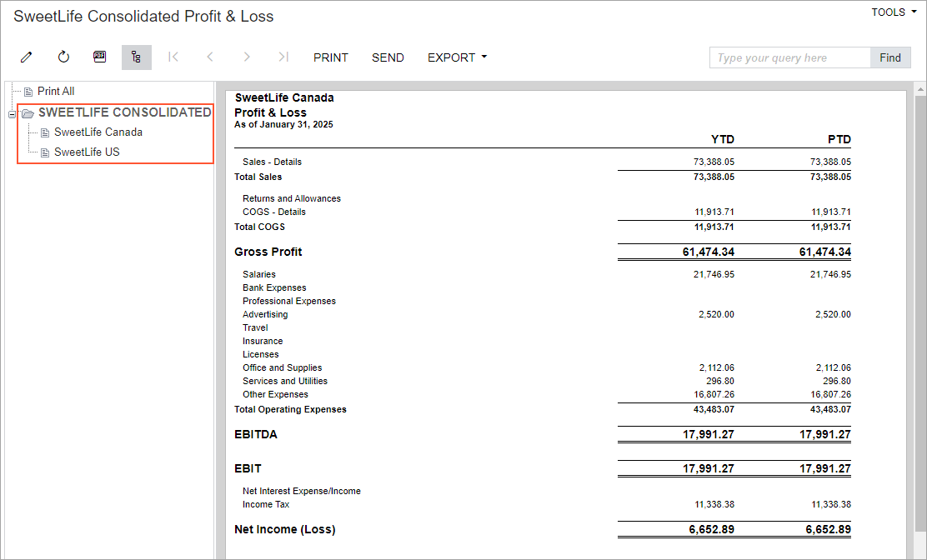Click the PRINT button
Screen dimensions: 927x560
(x=330, y=57)
